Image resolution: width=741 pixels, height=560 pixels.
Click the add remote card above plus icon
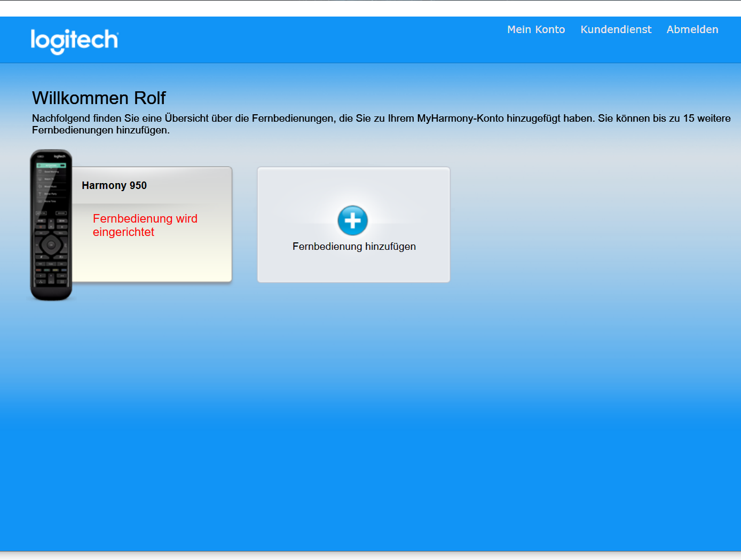click(x=353, y=184)
